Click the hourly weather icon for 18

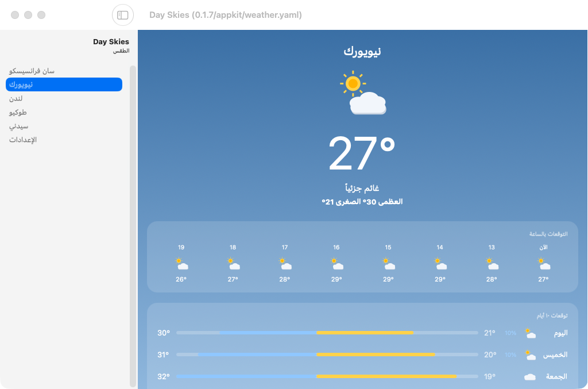coord(233,264)
